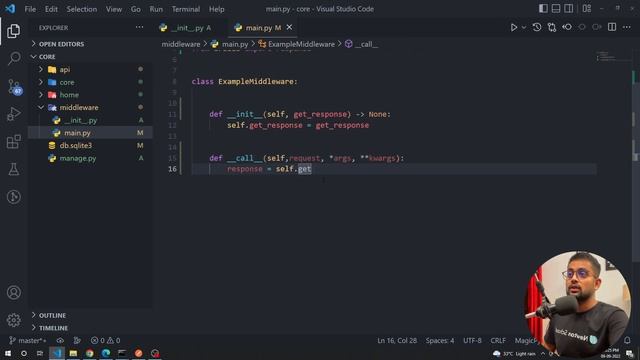Expand the Outline section
Viewport: 640px width, 360px height.
[52, 316]
